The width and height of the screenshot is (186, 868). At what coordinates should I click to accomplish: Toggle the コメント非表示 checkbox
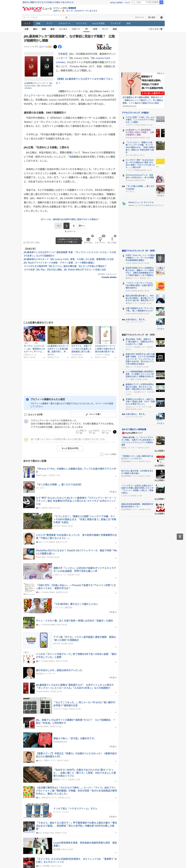click(102, 454)
